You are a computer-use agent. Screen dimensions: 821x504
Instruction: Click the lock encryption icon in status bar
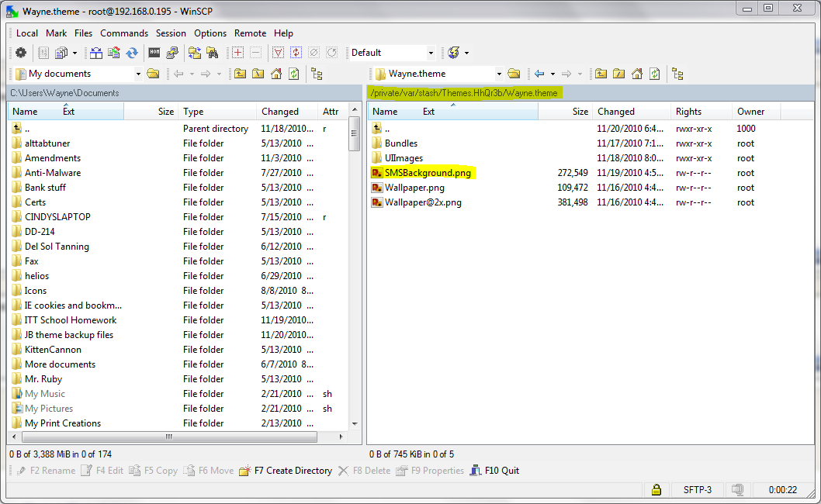click(656, 490)
